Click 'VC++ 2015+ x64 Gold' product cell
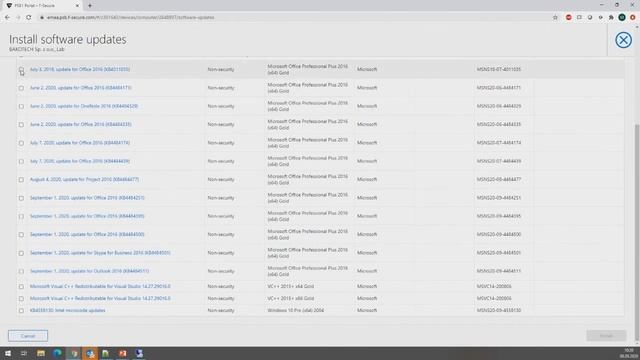 coord(291,287)
